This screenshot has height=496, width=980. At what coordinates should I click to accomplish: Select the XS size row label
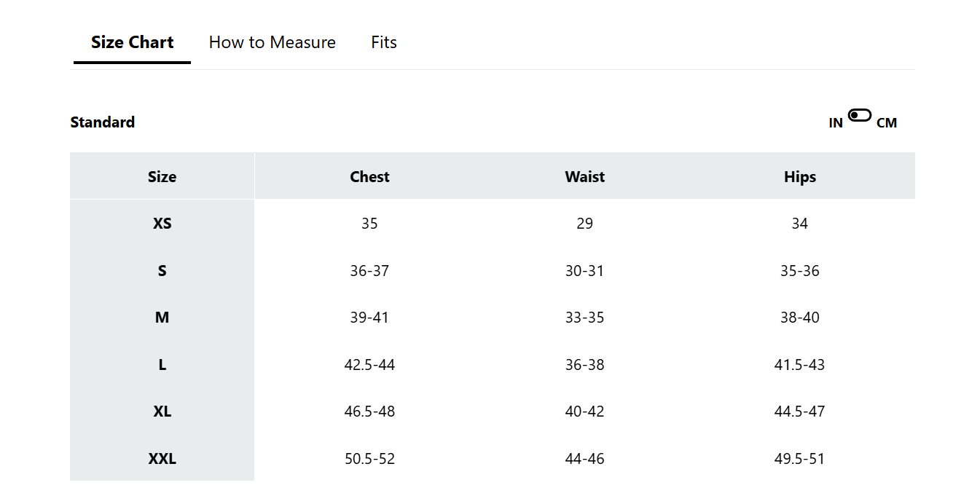point(162,224)
